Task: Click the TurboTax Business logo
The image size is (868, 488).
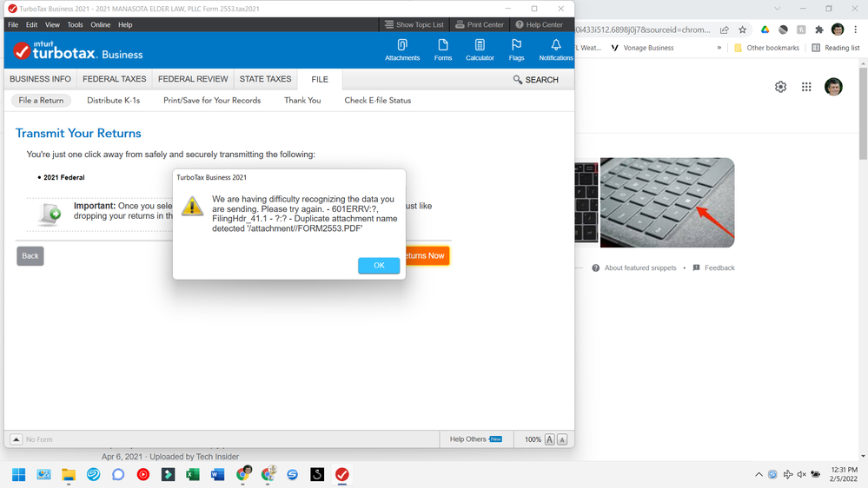Action: pos(78,51)
